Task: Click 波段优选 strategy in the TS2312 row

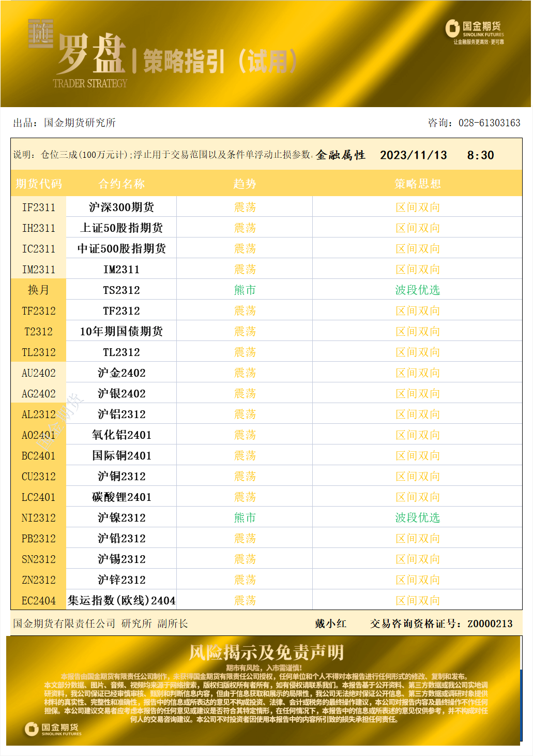Action: [x=418, y=290]
